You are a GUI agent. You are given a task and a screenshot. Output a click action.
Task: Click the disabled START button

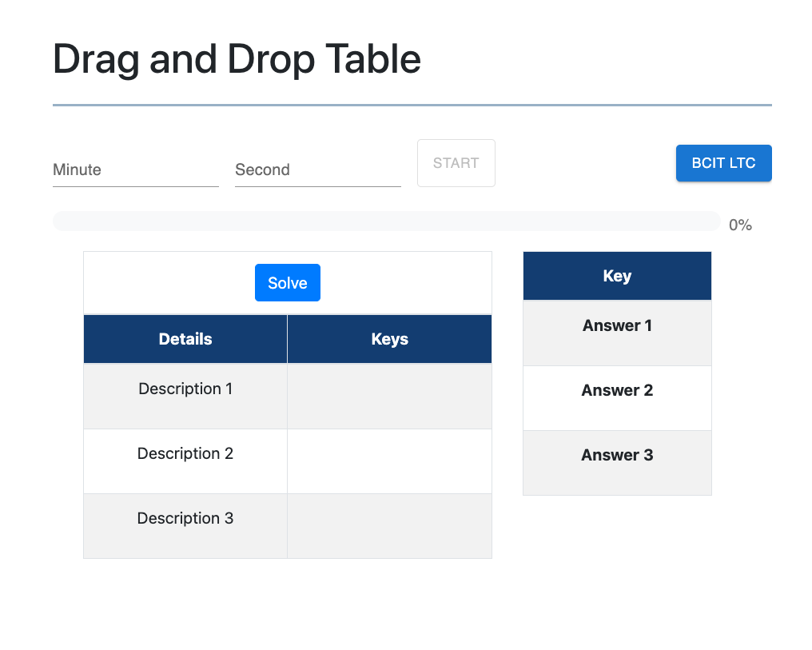(x=456, y=162)
